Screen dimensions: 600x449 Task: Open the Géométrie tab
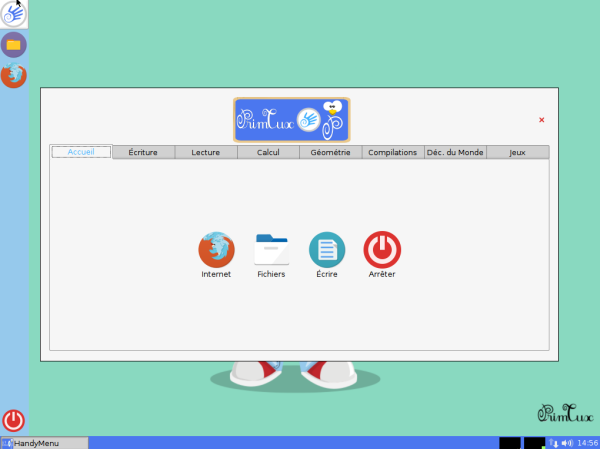click(x=331, y=152)
